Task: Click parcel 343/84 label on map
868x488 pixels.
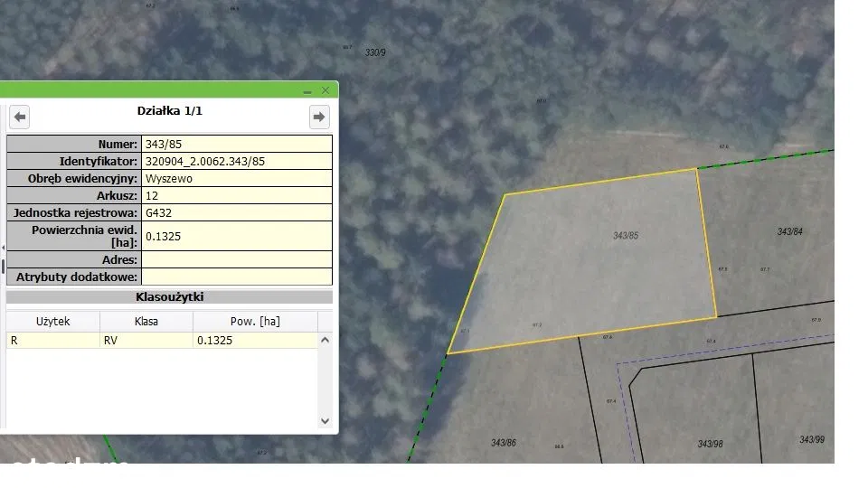Action: [789, 231]
